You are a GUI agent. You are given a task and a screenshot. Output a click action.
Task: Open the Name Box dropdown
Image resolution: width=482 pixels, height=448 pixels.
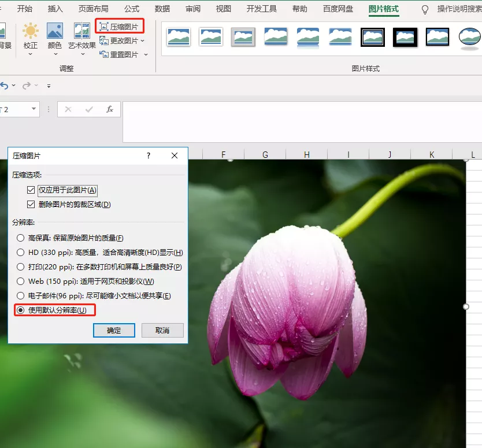coord(33,109)
